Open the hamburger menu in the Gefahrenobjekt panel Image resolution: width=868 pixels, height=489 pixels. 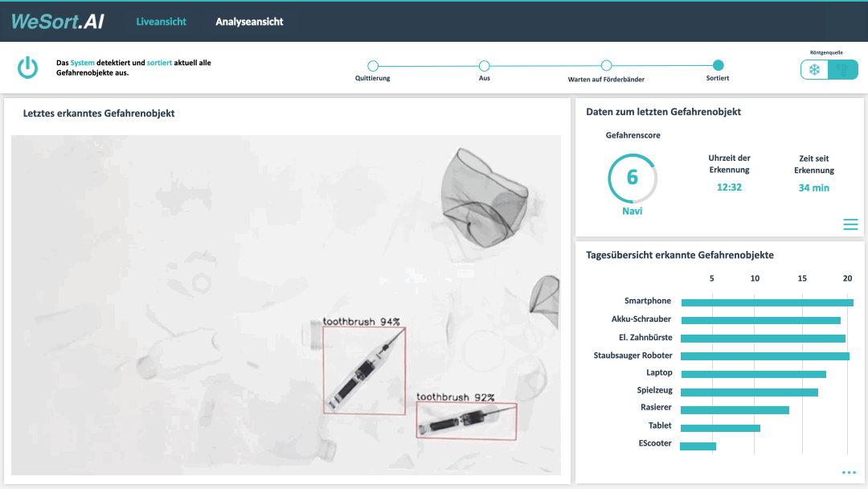pos(850,224)
